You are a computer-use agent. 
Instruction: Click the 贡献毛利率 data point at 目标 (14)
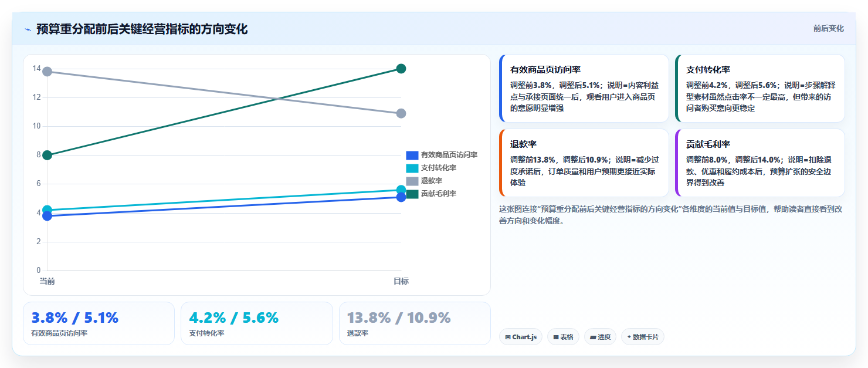tap(401, 69)
